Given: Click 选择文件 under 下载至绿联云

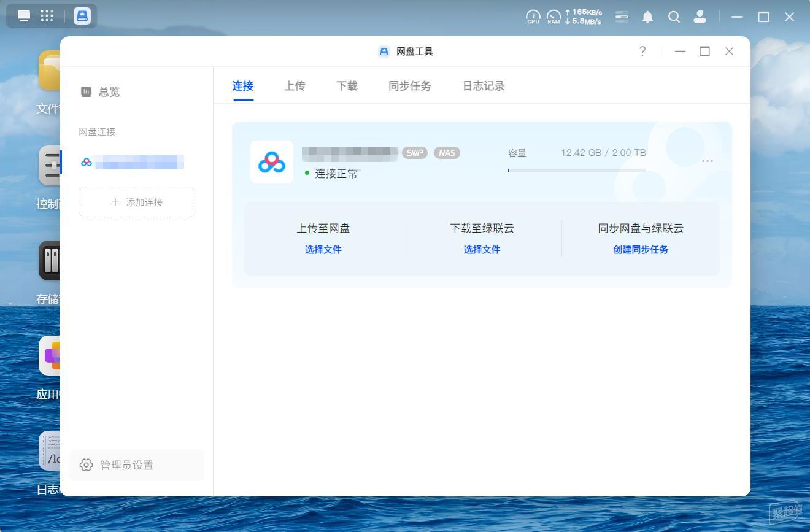Looking at the screenshot, I should [482, 250].
